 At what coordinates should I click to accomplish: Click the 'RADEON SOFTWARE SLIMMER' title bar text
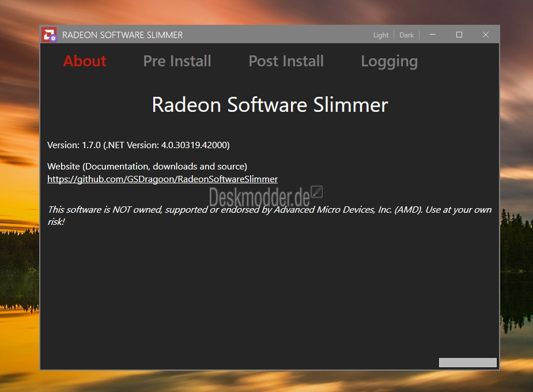point(122,35)
